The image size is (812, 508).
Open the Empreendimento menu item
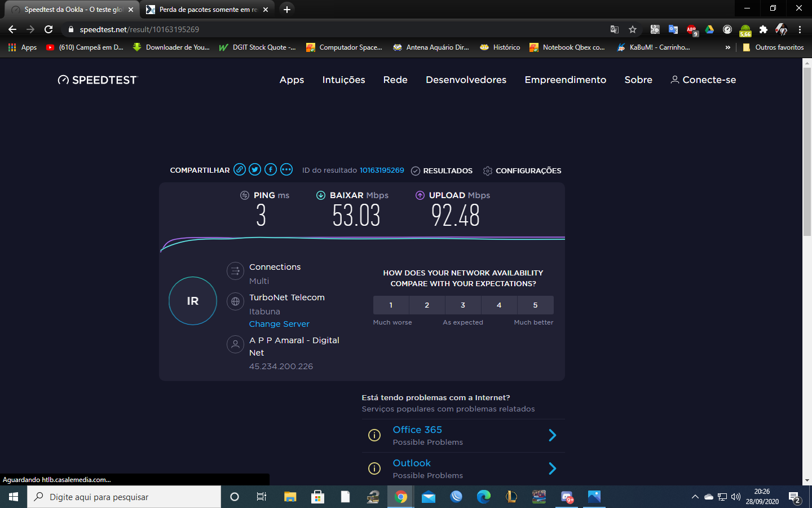[x=565, y=80]
